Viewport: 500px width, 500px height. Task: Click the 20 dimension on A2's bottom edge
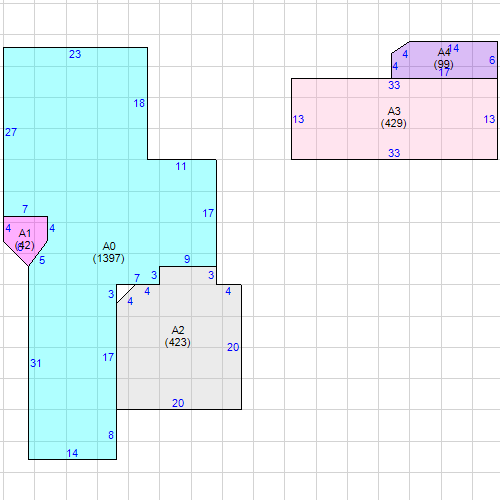coord(178,403)
